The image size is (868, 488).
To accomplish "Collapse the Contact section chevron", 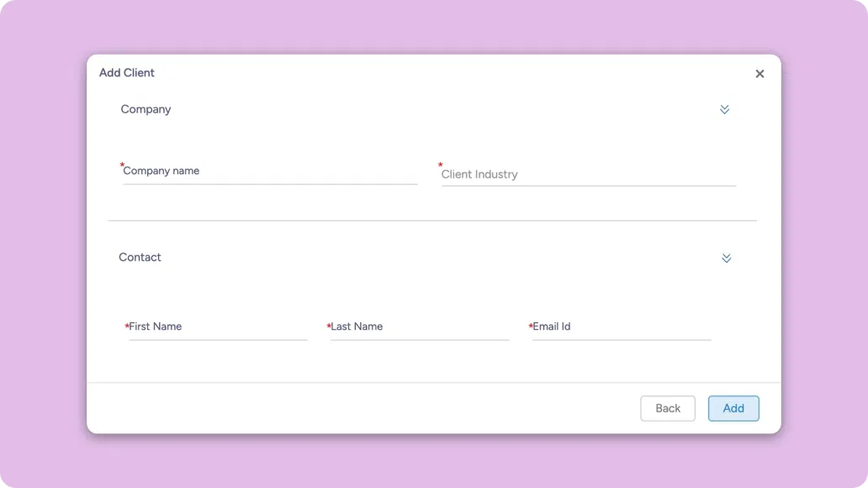I will pyautogui.click(x=726, y=258).
